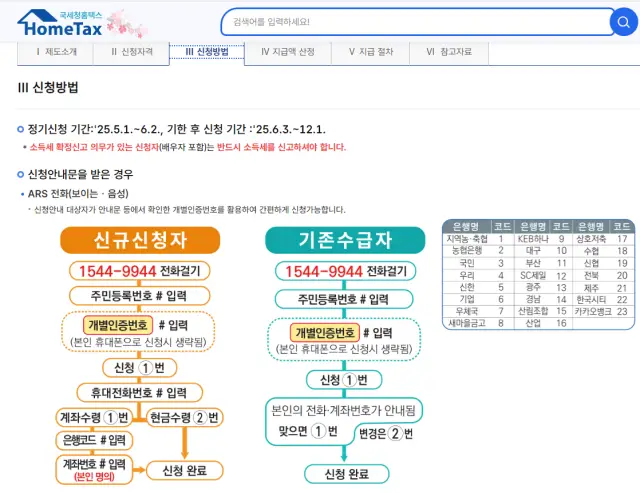Click the 수협 table cell
This screenshot has width=640, height=493.
591,251
